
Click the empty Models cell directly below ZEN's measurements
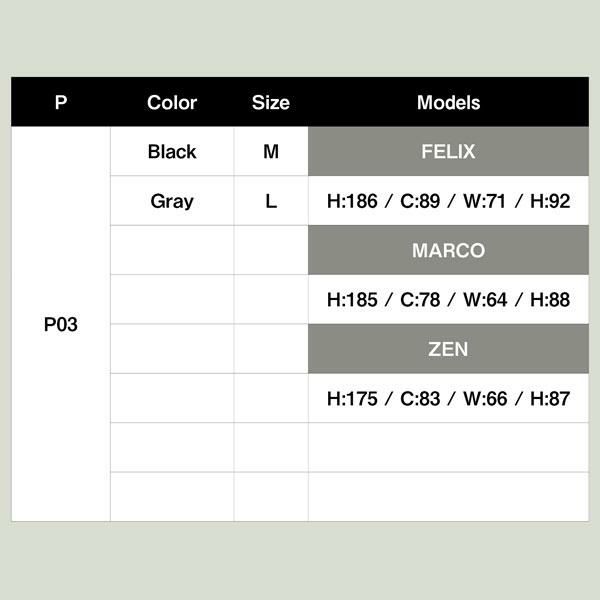click(448, 447)
